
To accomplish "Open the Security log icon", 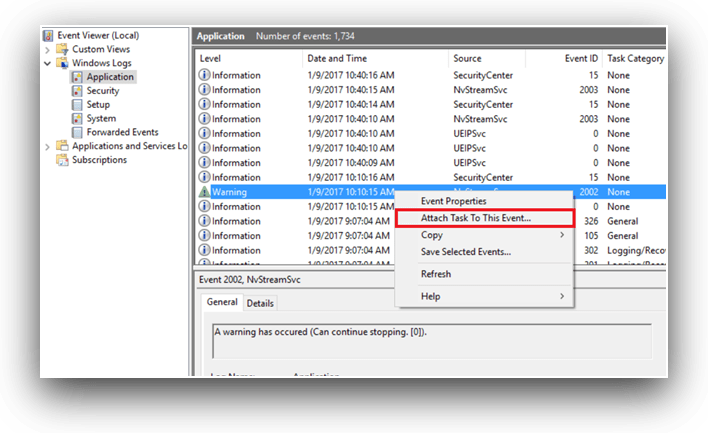I will 77,91.
